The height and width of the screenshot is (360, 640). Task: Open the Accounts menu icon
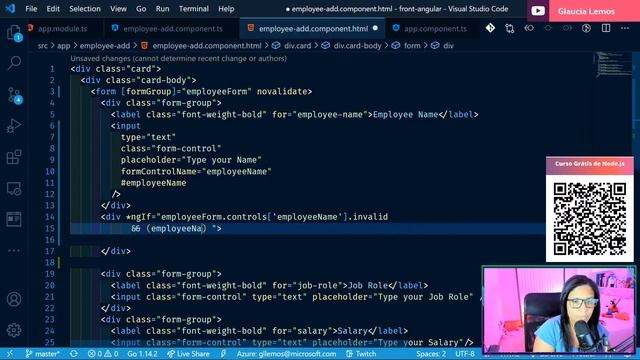[x=14, y=299]
